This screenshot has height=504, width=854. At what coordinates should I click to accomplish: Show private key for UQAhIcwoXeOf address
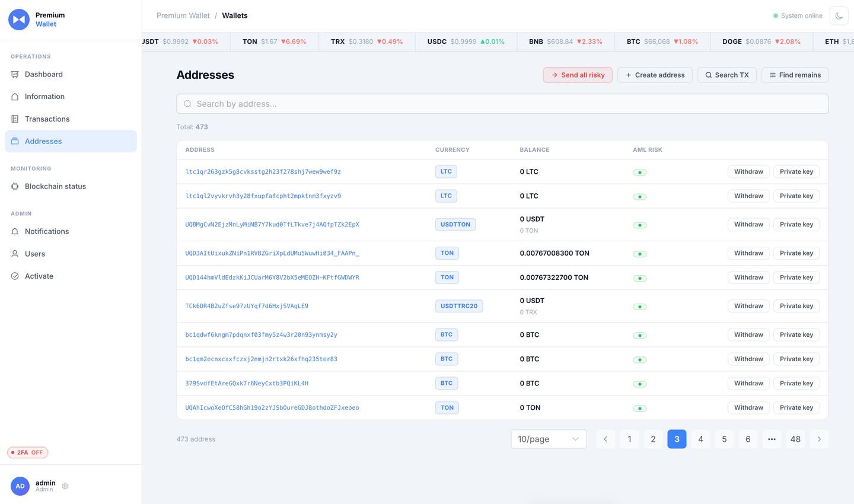tap(796, 408)
